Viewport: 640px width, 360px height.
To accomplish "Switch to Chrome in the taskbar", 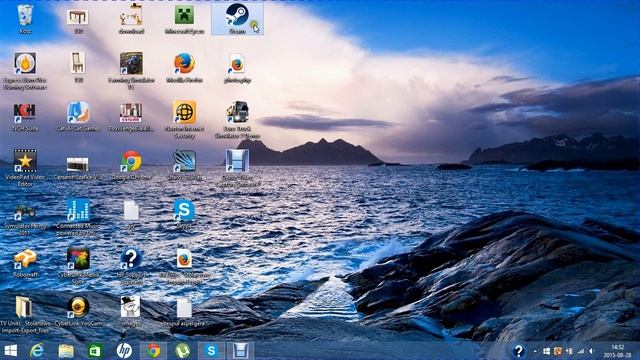I will coord(153,351).
